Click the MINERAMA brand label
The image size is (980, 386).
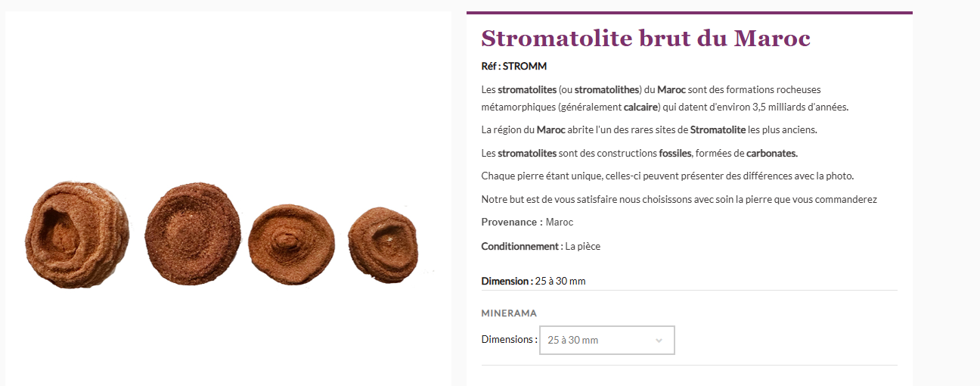tap(509, 313)
